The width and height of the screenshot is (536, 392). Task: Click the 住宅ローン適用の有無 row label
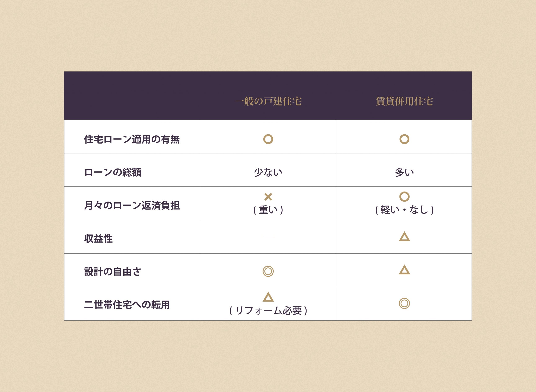(x=132, y=139)
